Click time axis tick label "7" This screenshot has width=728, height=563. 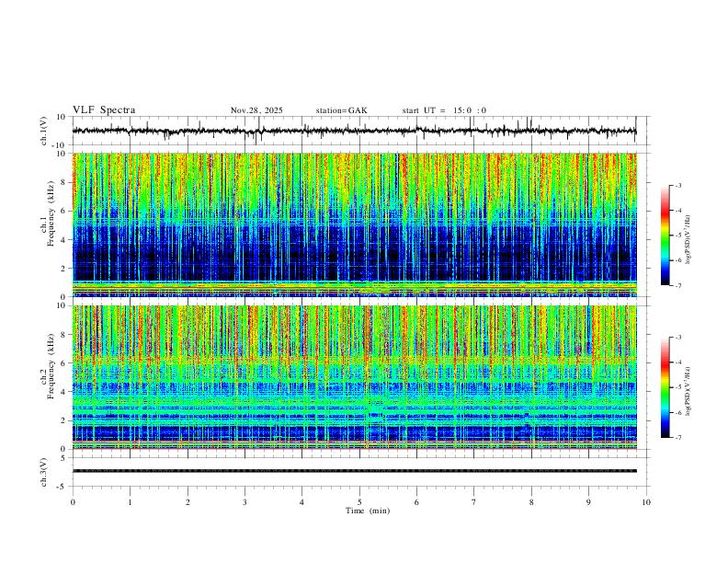pyautogui.click(x=474, y=502)
